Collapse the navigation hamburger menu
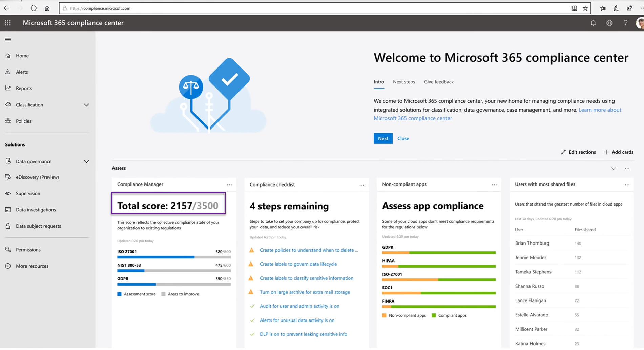Image resolution: width=644 pixels, height=350 pixels. pyautogui.click(x=8, y=40)
